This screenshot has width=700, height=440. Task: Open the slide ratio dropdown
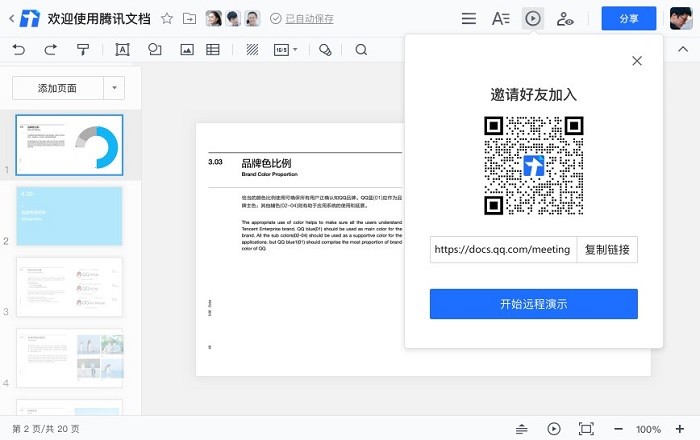[286, 49]
